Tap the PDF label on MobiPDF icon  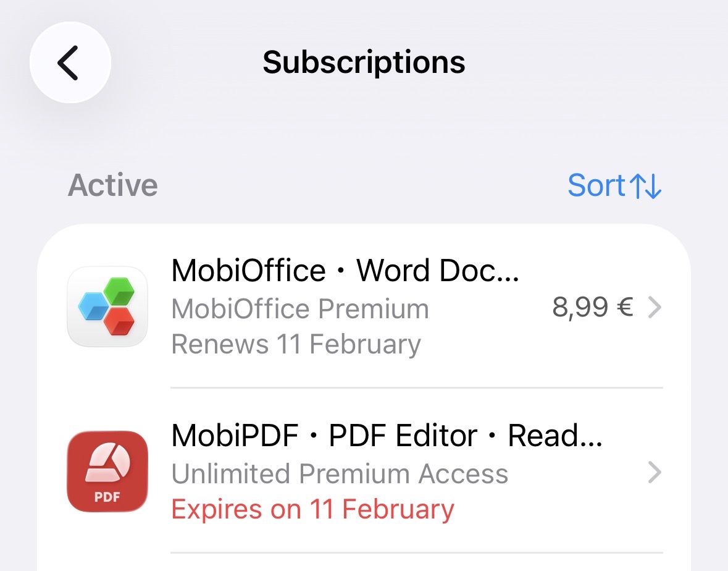[x=107, y=497]
